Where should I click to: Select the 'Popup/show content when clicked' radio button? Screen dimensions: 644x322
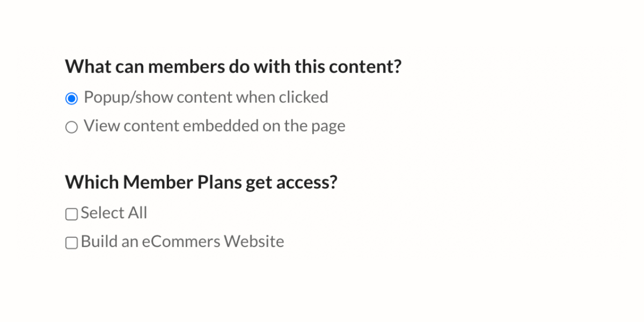click(71, 99)
